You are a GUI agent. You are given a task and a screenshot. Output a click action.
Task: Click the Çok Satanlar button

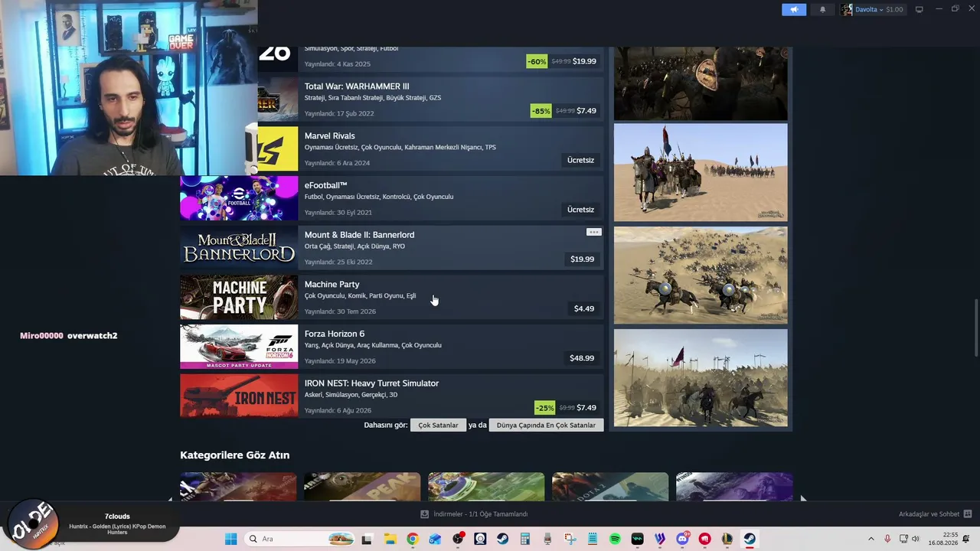pyautogui.click(x=438, y=425)
